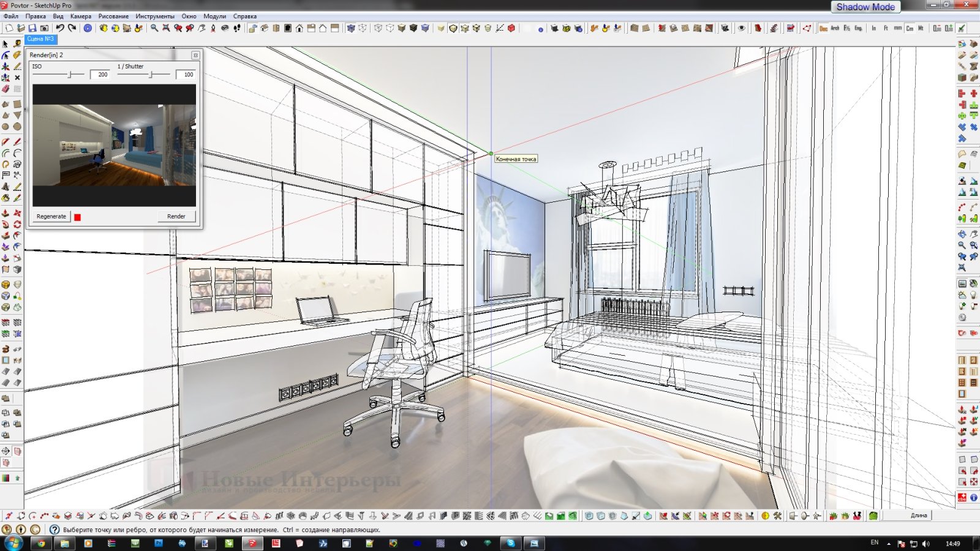Click the red status square beside Regenerate
Screen dimensions: 980x551
tap(78, 217)
